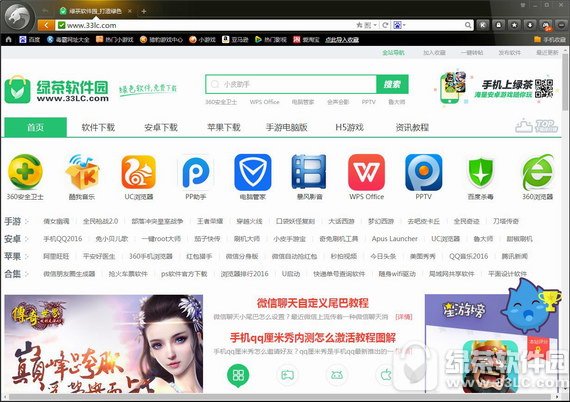Screen dimensions: 570x402
Task: Click the site search input field
Action: coord(291,84)
